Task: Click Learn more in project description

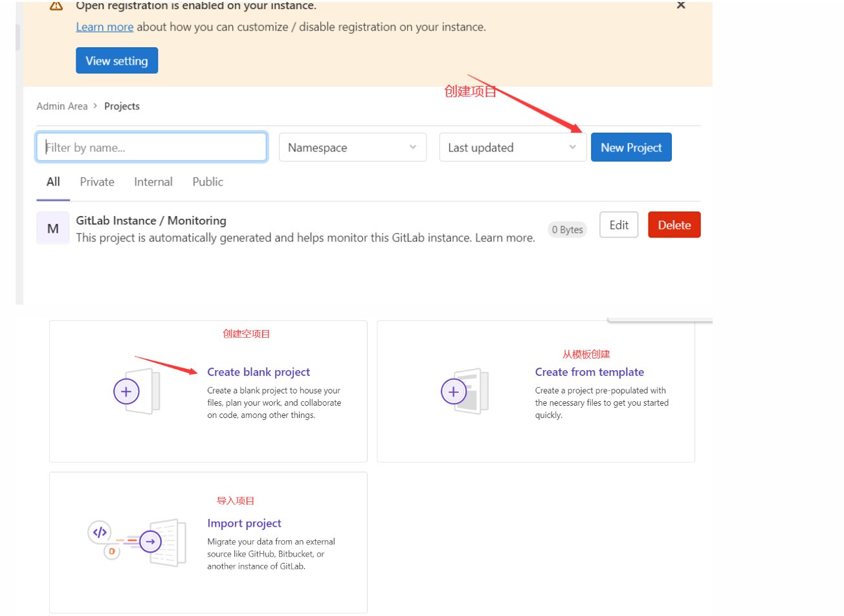Action: (505, 238)
